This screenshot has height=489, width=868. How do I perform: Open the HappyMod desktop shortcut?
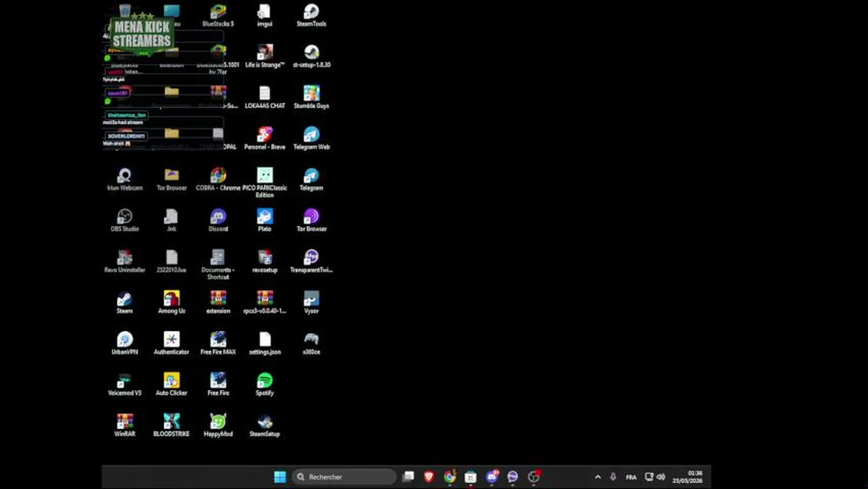click(x=218, y=426)
